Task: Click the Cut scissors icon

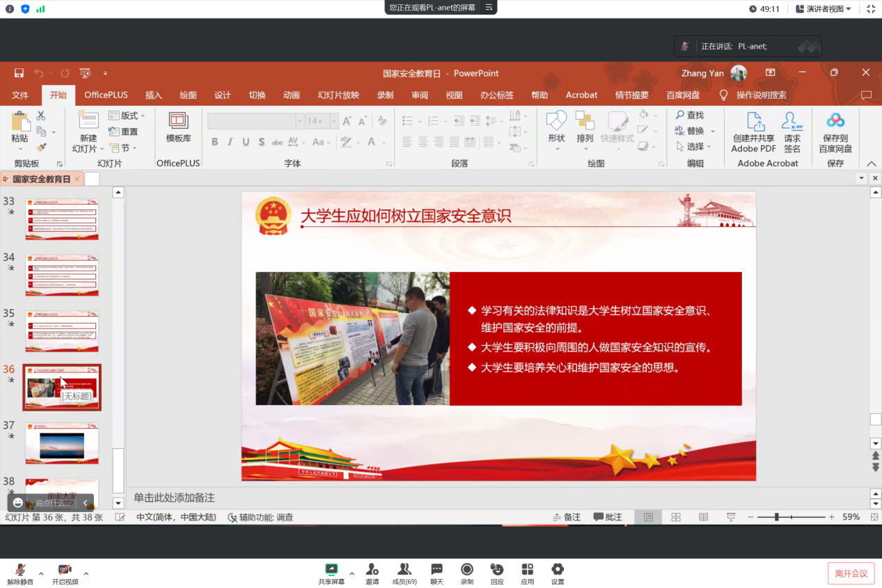Action: [41, 116]
